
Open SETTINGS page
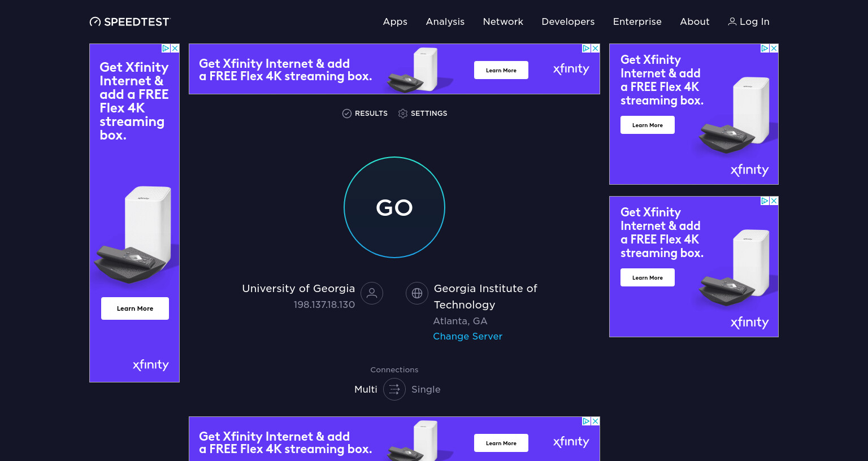[x=423, y=114]
